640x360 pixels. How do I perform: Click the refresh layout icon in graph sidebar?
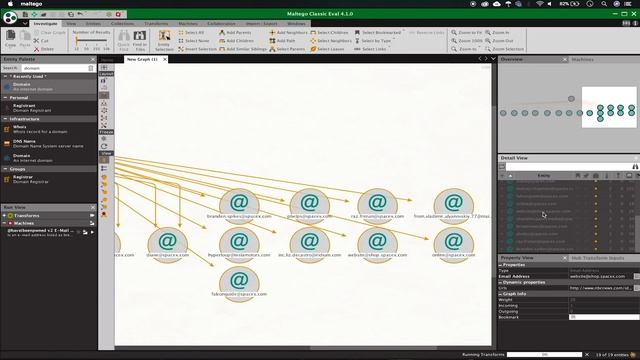coord(104,146)
